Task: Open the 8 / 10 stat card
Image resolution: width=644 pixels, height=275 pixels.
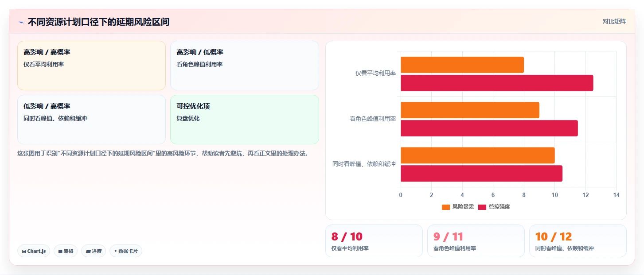Action: [x=374, y=241]
